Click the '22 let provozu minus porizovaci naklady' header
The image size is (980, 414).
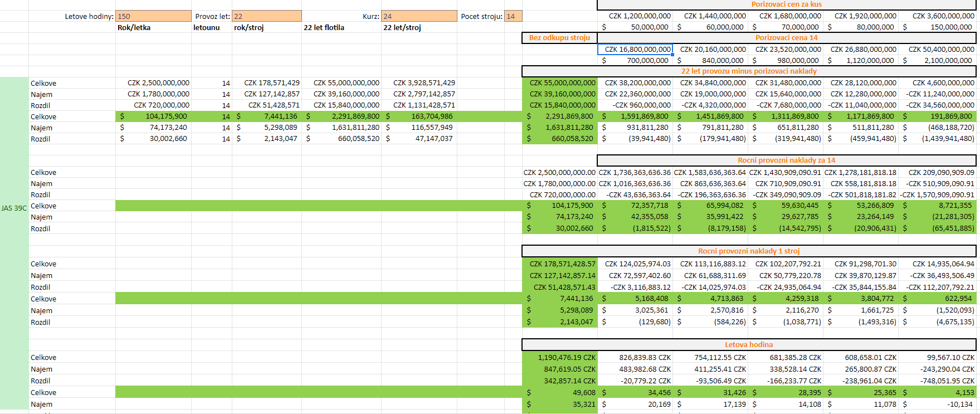tap(748, 71)
